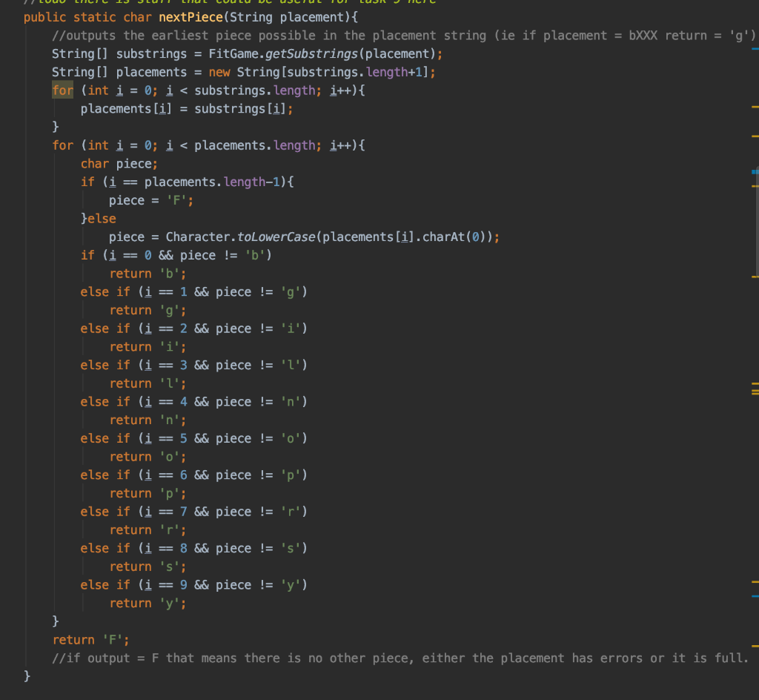This screenshot has width=759, height=700.
Task: Click the blue marker in the right error stripe
Action: pyautogui.click(x=752, y=173)
